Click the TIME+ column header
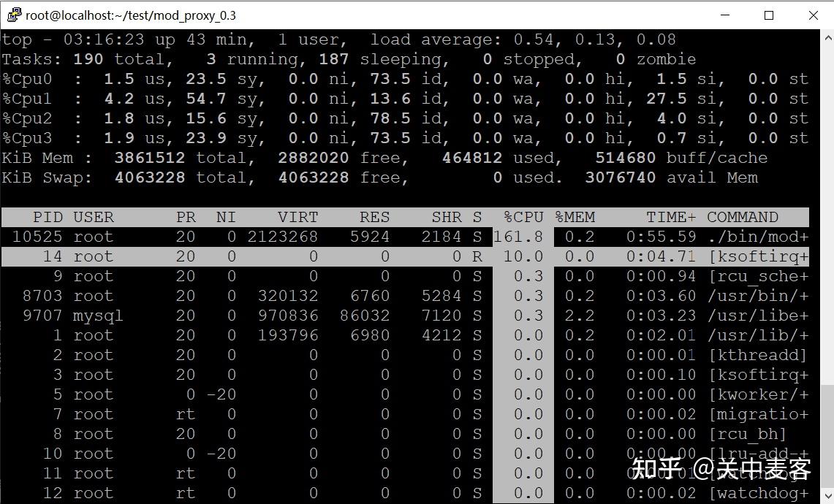Viewport: 834px width, 504px height. 670,217
